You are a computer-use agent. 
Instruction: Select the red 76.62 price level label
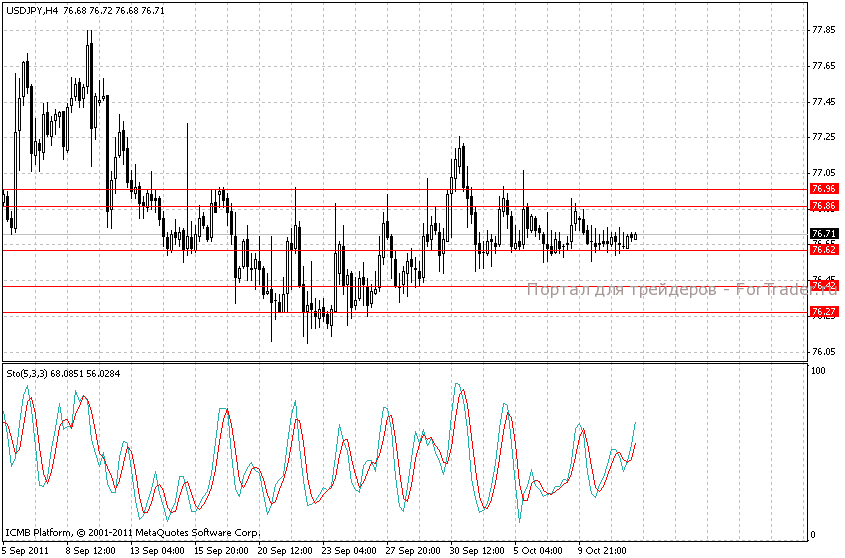pyautogui.click(x=824, y=250)
